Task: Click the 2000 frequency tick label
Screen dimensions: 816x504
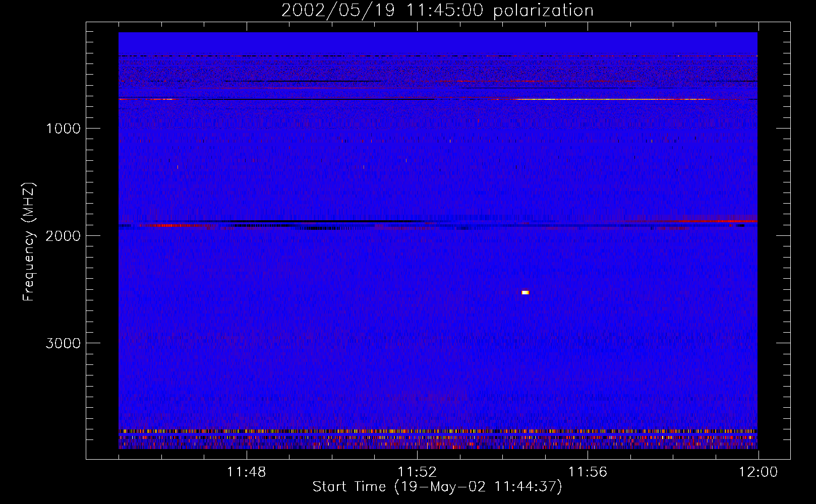Action: 63,236
